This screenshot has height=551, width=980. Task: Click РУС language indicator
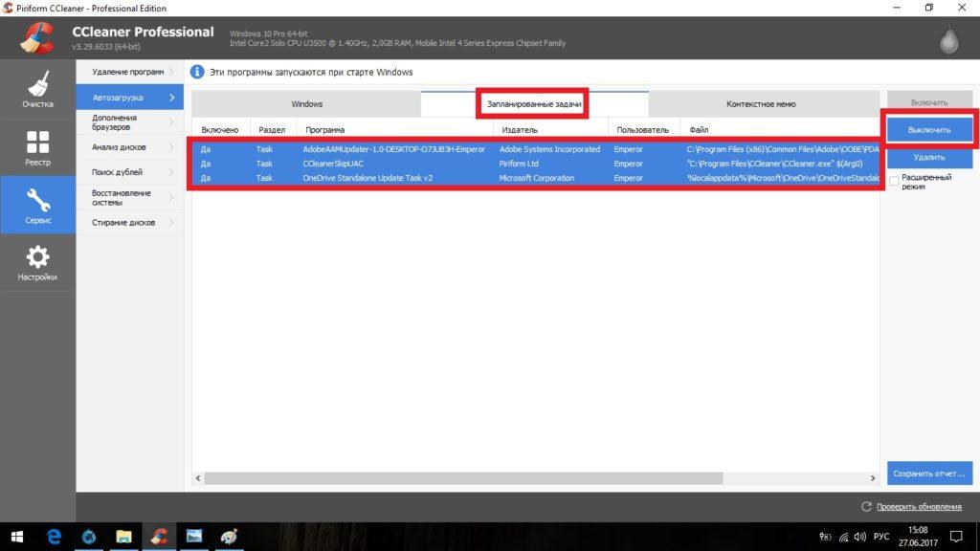click(881, 537)
